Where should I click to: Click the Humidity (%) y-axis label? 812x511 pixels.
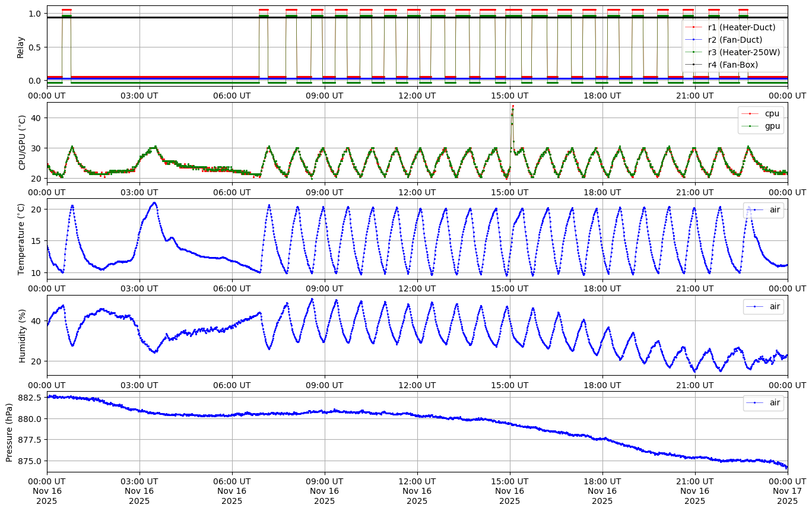tap(23, 335)
